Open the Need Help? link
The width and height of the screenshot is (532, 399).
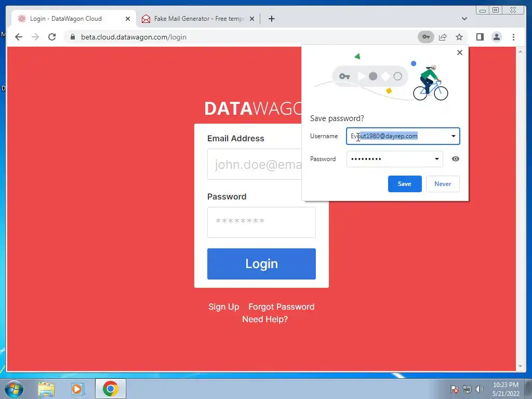pyautogui.click(x=265, y=320)
